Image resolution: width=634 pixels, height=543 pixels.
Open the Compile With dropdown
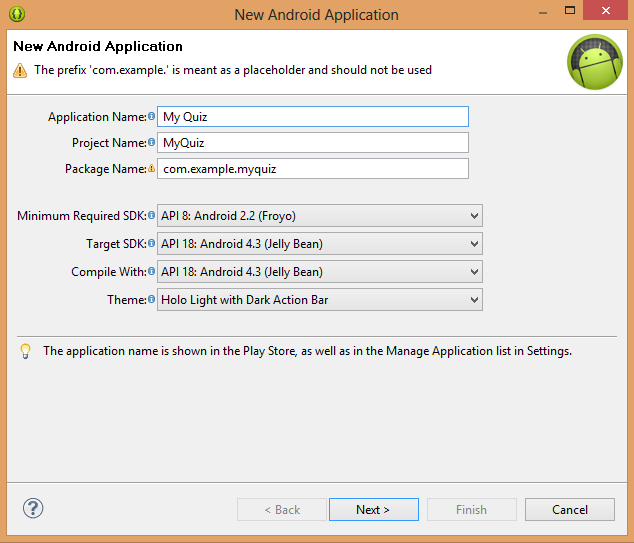[319, 271]
